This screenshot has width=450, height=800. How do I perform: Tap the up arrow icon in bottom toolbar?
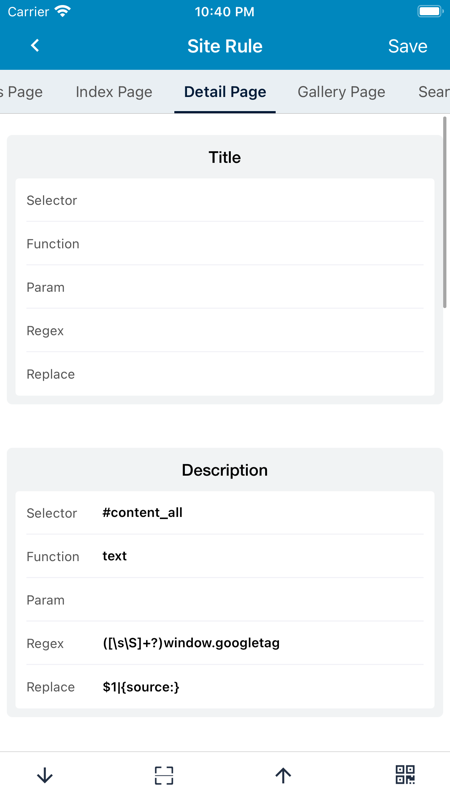click(283, 776)
